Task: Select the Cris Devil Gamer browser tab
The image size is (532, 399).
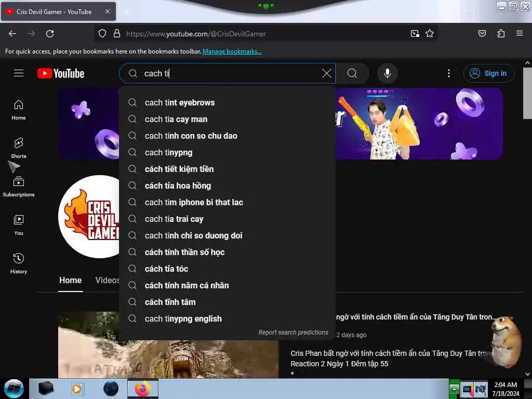Action: 58,11
